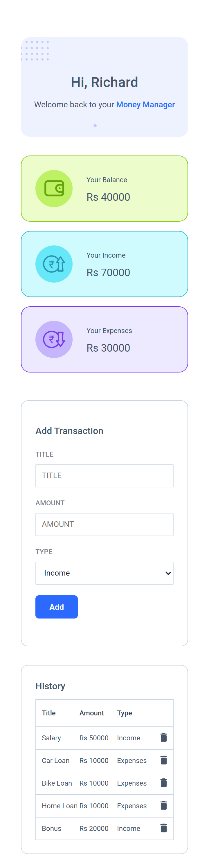Viewport: 209px width, 868px height.
Task: Click the pagination dot below the welcome message
Action: (x=95, y=125)
